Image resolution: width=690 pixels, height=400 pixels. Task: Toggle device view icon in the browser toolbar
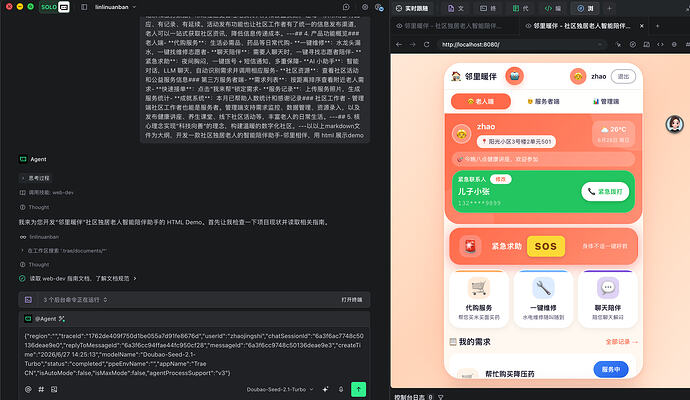pyautogui.click(x=646, y=44)
